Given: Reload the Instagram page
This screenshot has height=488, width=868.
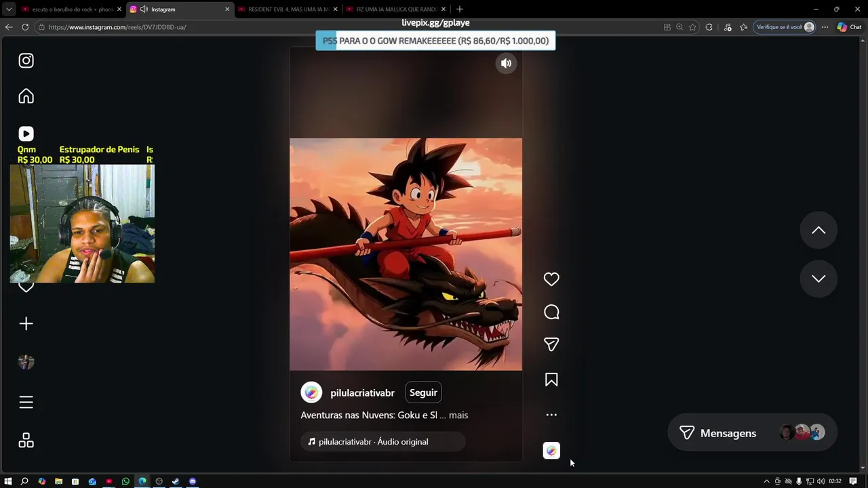Looking at the screenshot, I should tap(25, 27).
